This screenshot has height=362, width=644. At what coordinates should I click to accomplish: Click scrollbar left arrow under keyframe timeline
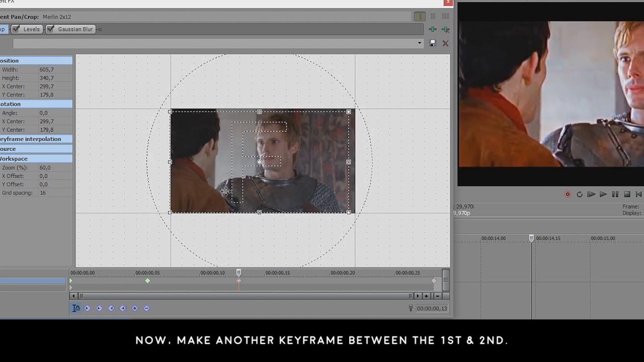[x=74, y=296]
